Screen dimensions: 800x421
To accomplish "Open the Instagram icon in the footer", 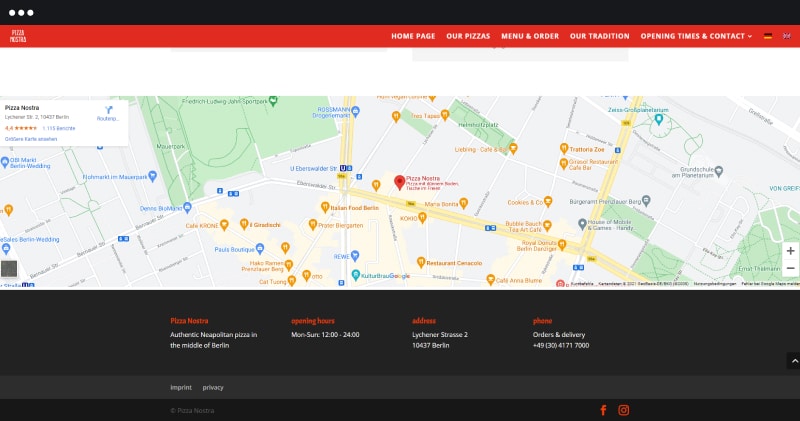I will tap(623, 410).
